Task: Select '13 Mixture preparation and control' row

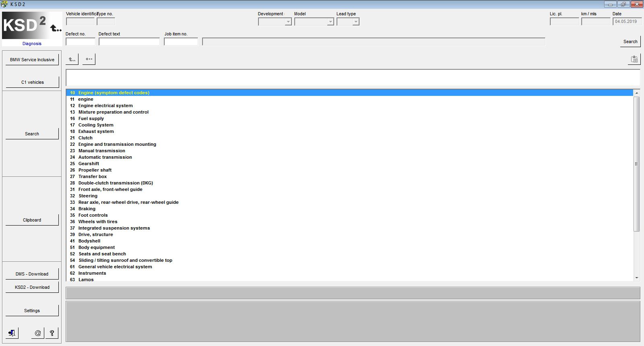Action: (x=349, y=112)
